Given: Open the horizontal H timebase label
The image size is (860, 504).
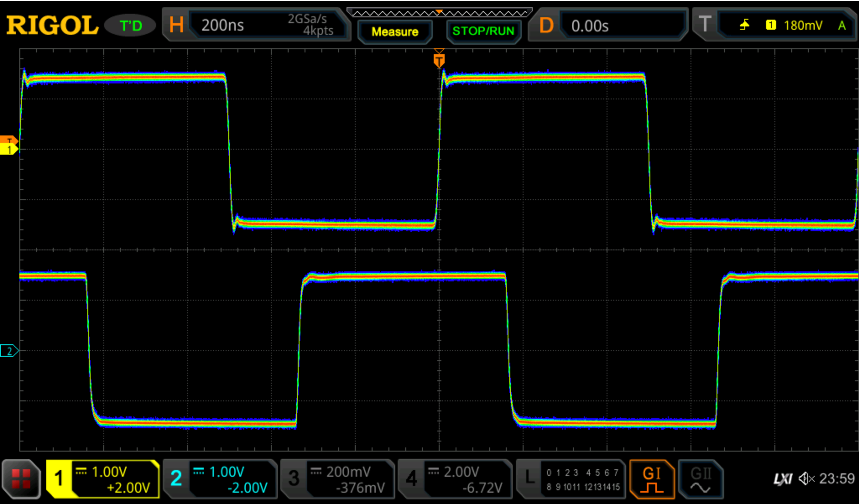Looking at the screenshot, I should pyautogui.click(x=176, y=25).
